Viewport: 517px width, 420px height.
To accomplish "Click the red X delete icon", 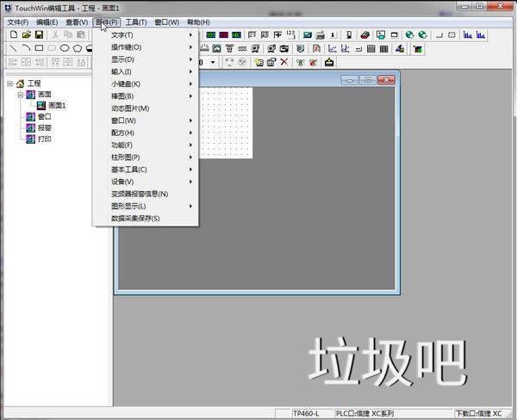I will pyautogui.click(x=284, y=62).
